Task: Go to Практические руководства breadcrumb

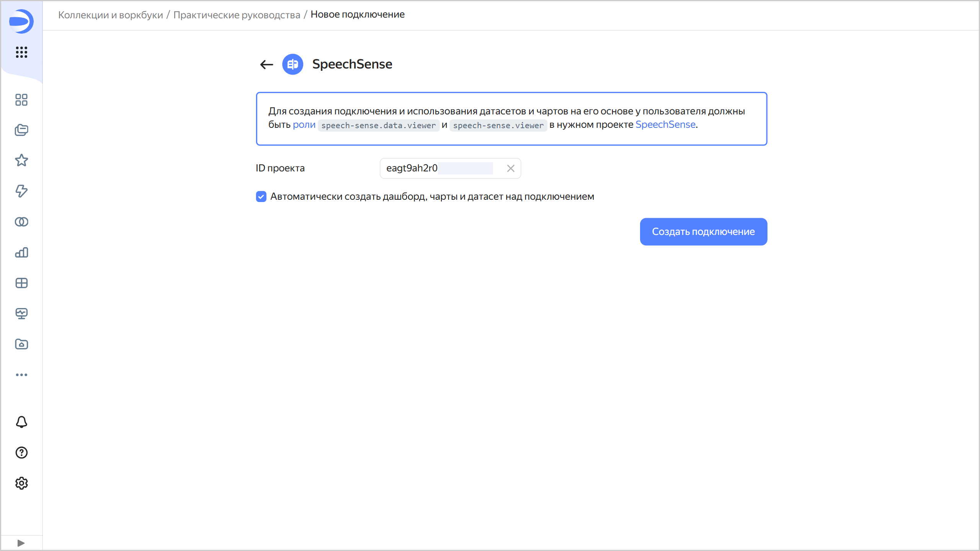Action: (x=237, y=15)
